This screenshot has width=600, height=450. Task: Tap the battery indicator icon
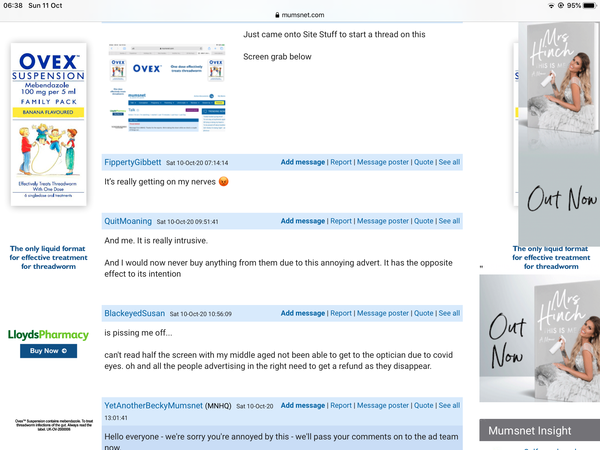pos(589,6)
